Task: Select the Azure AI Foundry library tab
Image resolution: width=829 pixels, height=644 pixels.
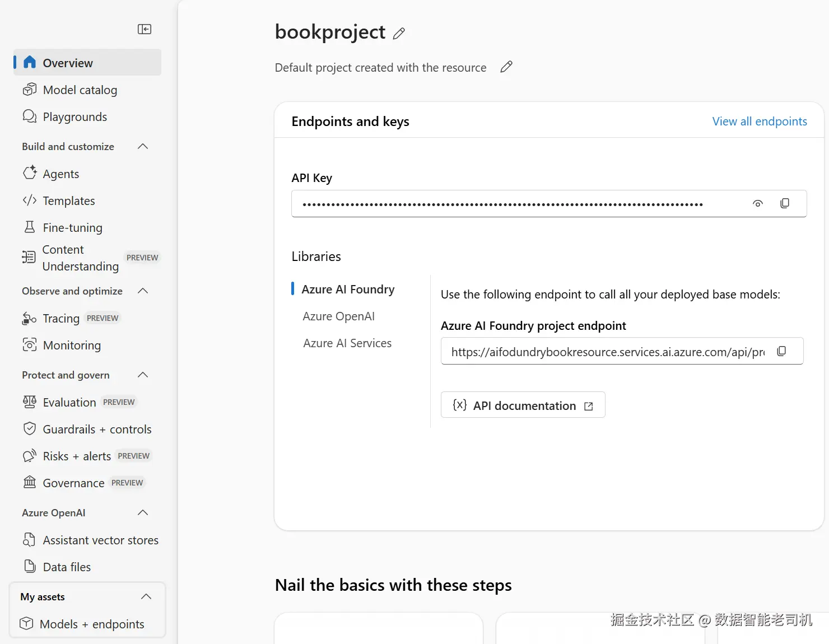Action: pos(348,289)
